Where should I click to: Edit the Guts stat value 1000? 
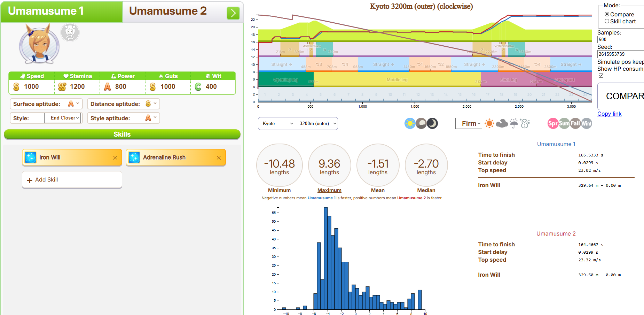[x=168, y=87]
